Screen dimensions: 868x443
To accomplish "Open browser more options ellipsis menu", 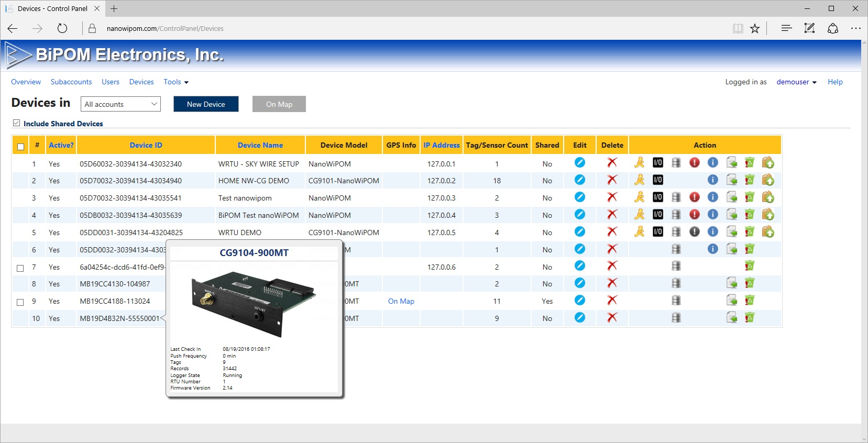I will (856, 28).
